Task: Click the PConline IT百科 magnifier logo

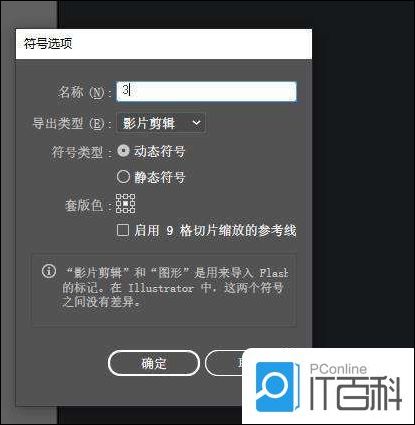Action: pos(276,387)
